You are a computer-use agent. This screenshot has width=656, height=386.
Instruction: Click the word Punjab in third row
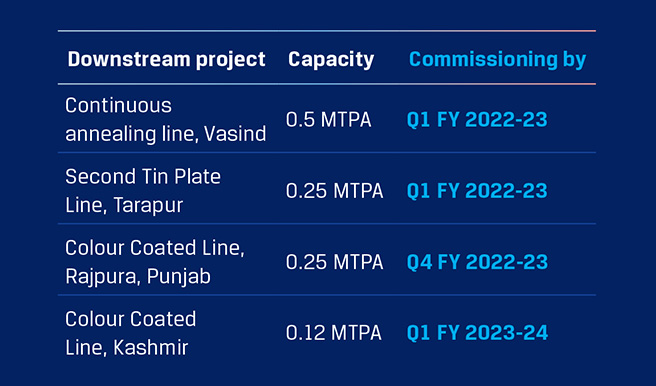pos(179,276)
